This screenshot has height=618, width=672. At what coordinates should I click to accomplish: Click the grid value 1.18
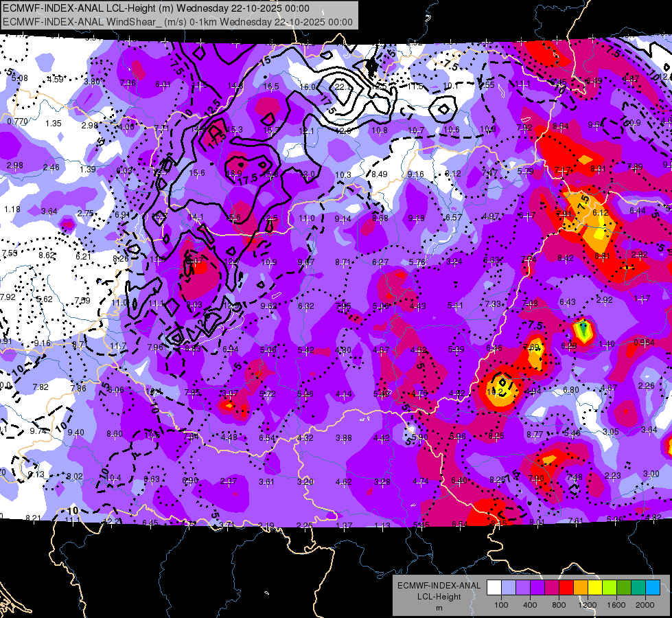pyautogui.click(x=12, y=209)
